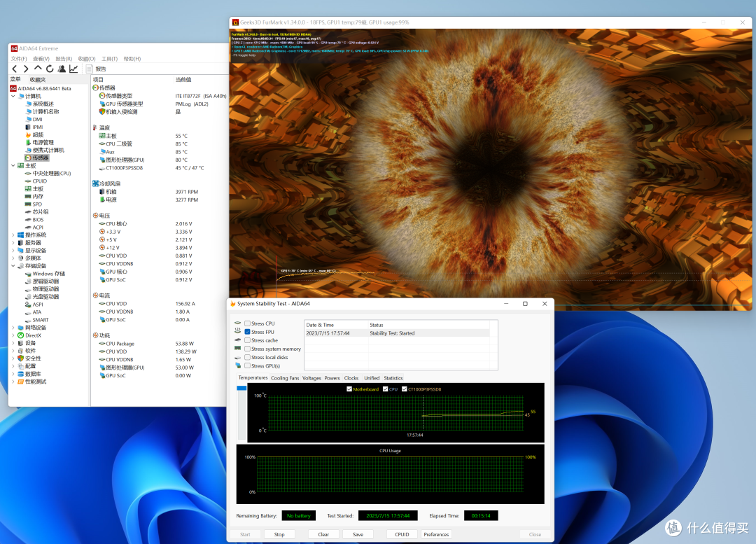This screenshot has width=756, height=544.
Task: Enable Stress system memory checkbox
Action: 247,349
